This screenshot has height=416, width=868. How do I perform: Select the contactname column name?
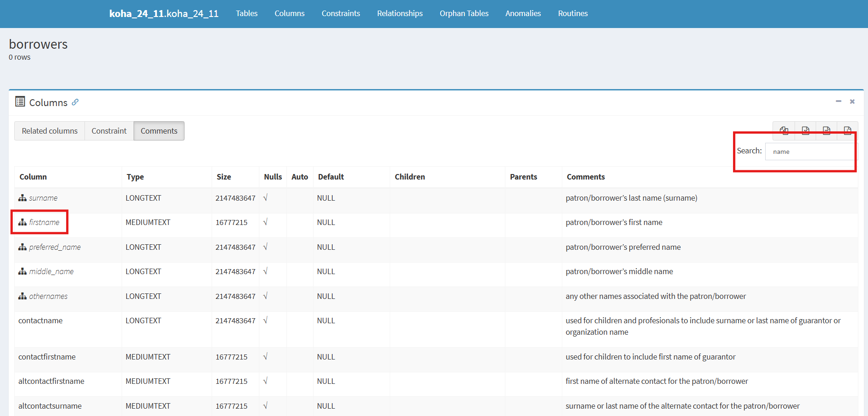[x=40, y=320]
